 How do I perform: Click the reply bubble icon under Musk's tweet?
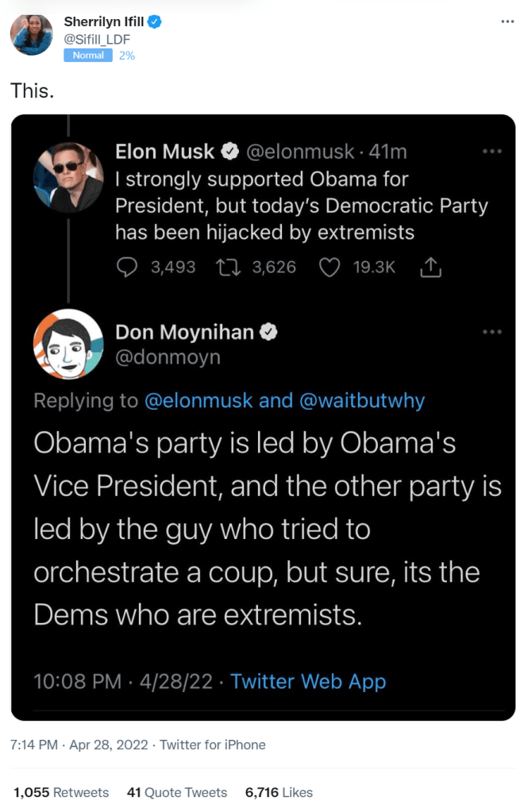127,267
